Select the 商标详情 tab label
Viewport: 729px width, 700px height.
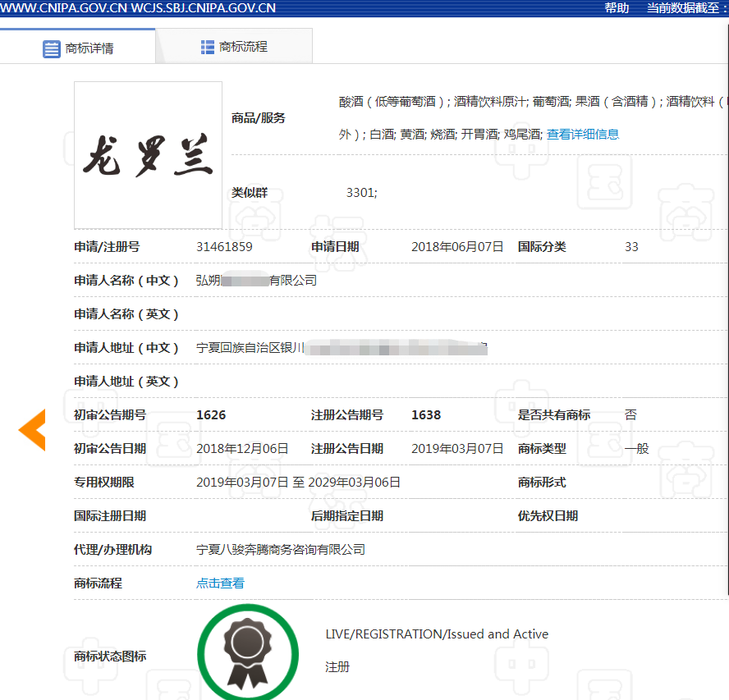89,48
